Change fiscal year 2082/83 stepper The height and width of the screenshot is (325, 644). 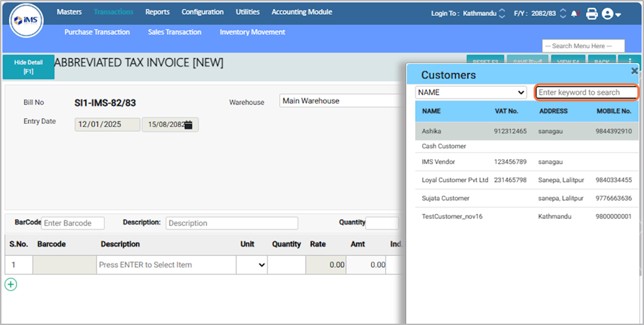pyautogui.click(x=562, y=13)
